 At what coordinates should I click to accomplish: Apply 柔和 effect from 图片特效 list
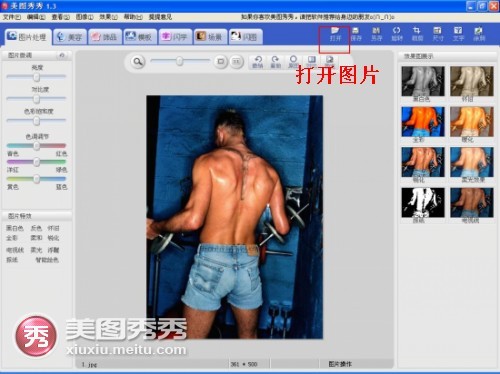36,238
